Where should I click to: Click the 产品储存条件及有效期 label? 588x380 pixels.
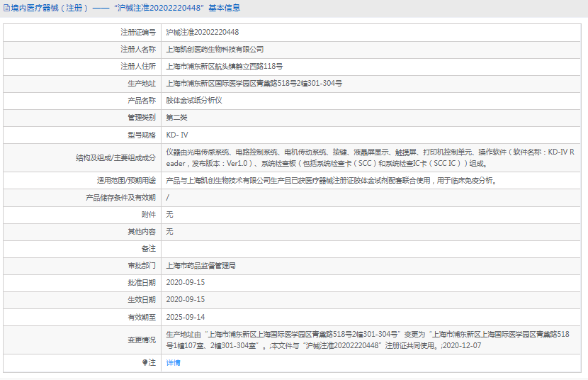point(120,198)
